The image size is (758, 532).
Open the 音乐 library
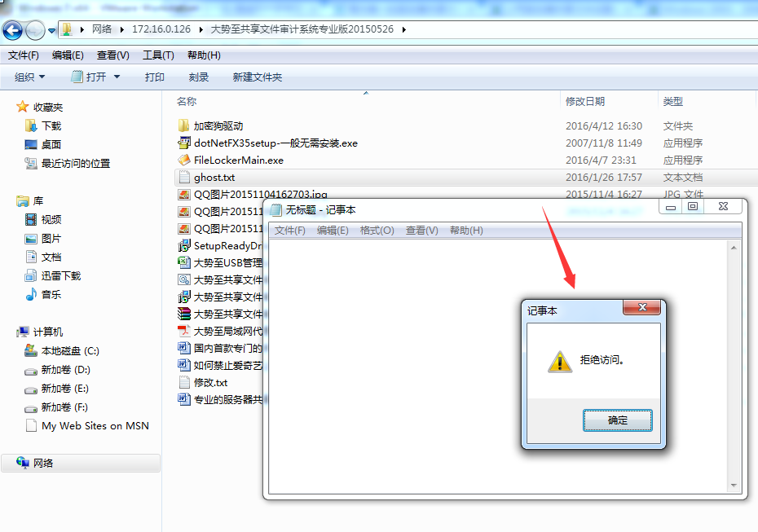point(51,295)
